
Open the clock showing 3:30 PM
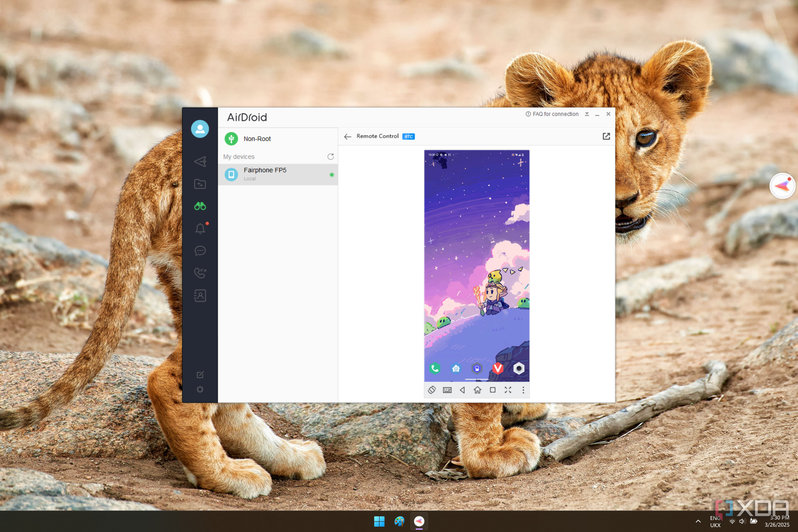click(x=777, y=521)
